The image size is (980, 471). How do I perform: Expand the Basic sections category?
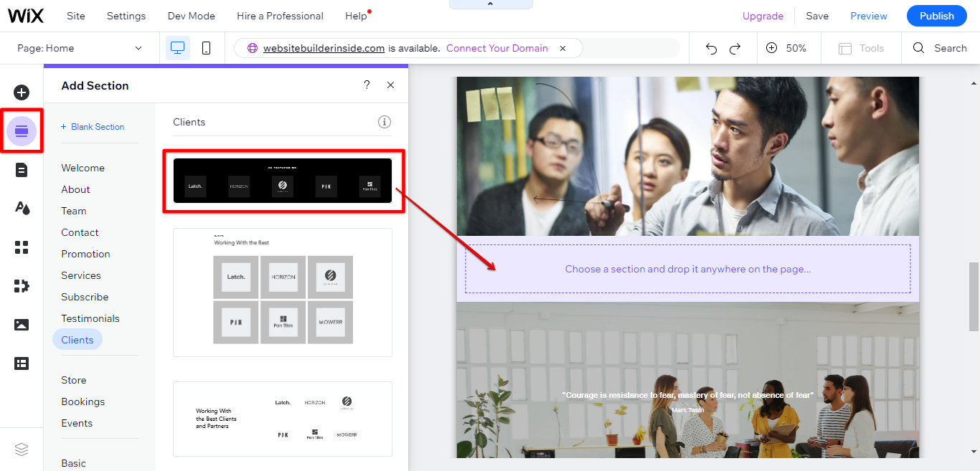[x=73, y=462]
